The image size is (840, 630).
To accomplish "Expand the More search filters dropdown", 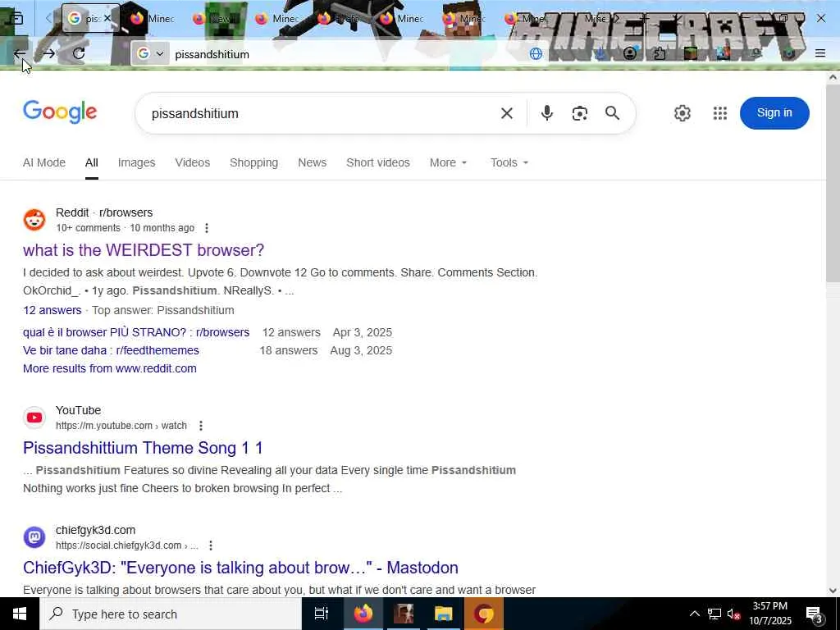I will (449, 162).
